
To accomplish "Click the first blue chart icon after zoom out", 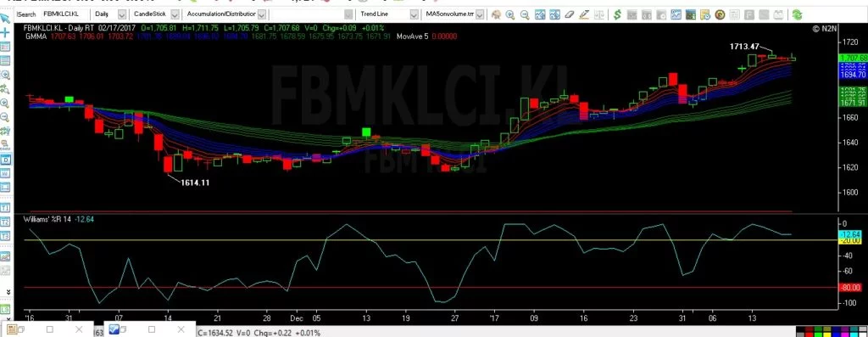I will pyautogui.click(x=540, y=14).
